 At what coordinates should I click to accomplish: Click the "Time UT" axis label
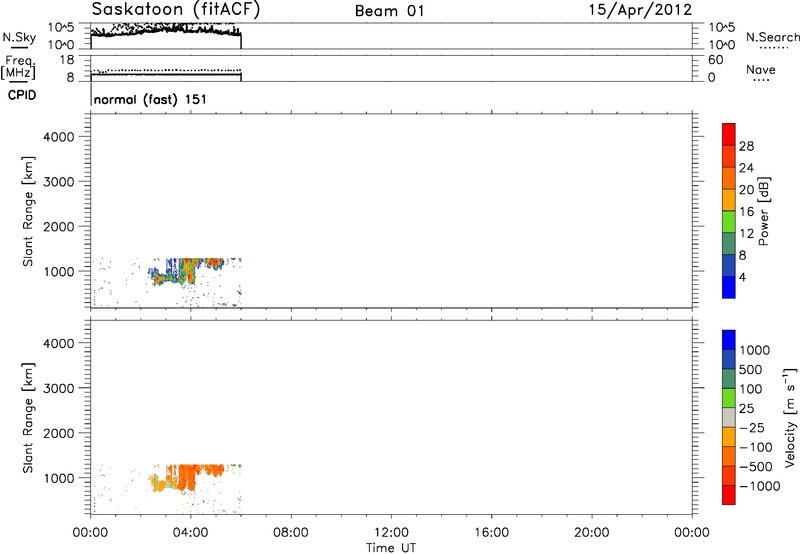point(391,548)
